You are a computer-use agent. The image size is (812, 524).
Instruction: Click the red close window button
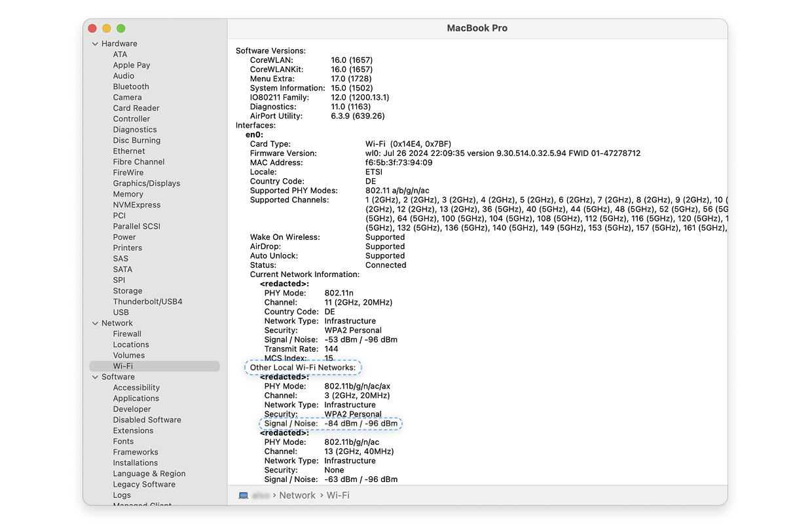(92, 28)
